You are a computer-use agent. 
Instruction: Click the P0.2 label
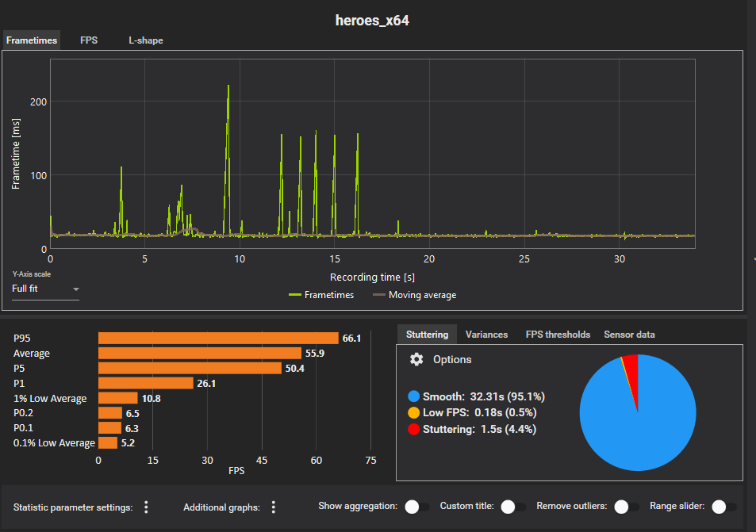point(24,413)
